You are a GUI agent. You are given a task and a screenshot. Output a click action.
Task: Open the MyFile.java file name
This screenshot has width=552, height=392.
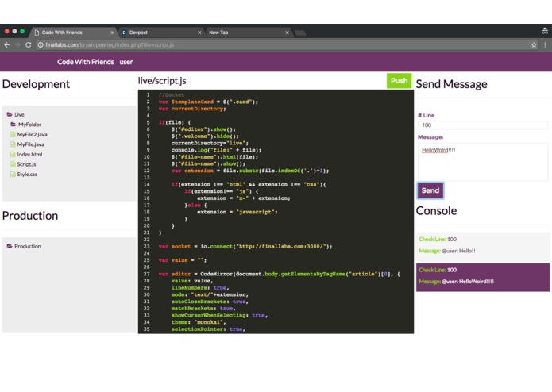(31, 144)
